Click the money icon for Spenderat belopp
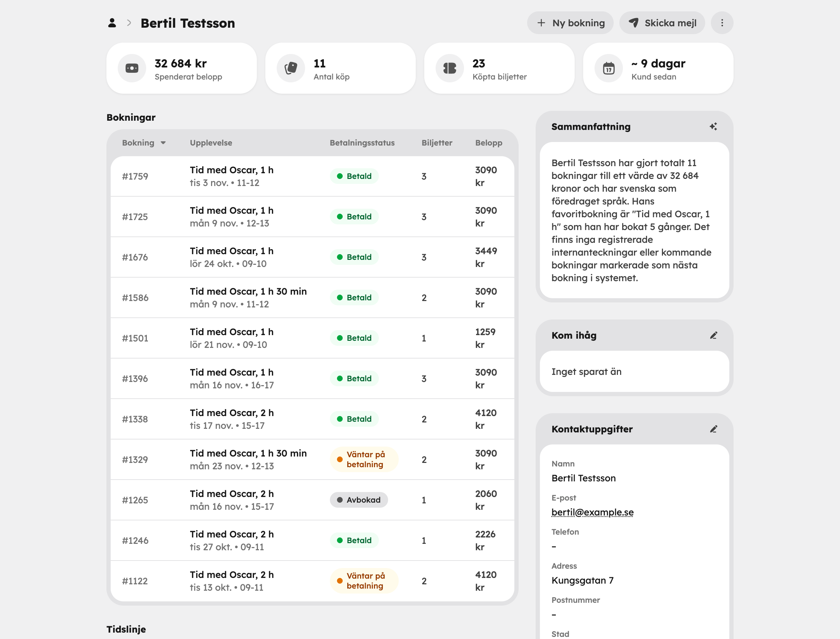The width and height of the screenshot is (840, 639). coord(132,69)
